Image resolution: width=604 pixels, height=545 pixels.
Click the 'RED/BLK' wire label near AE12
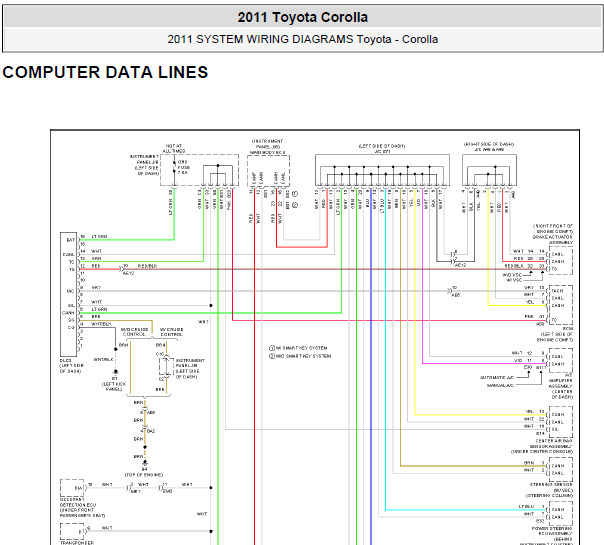[x=147, y=266]
